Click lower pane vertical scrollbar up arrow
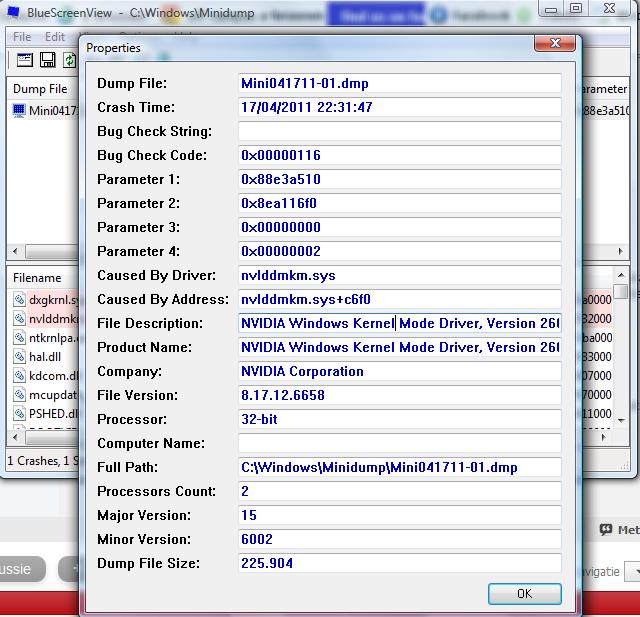The width and height of the screenshot is (640, 617). click(621, 275)
